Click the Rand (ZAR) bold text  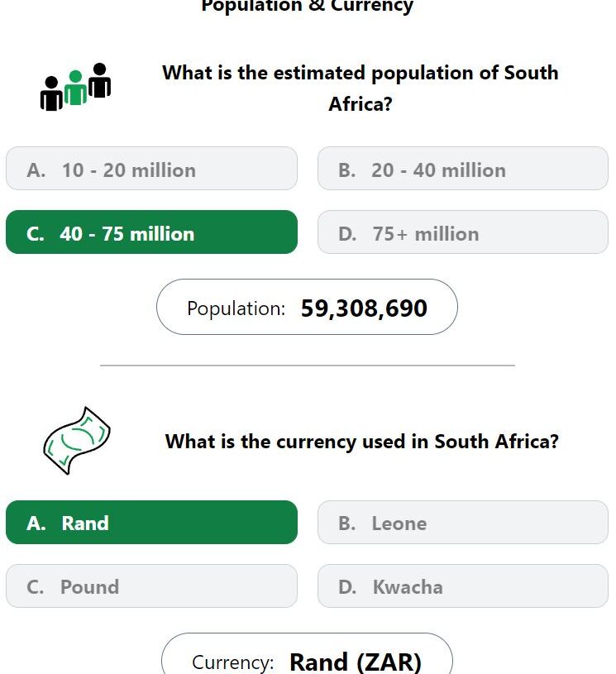[x=356, y=662]
